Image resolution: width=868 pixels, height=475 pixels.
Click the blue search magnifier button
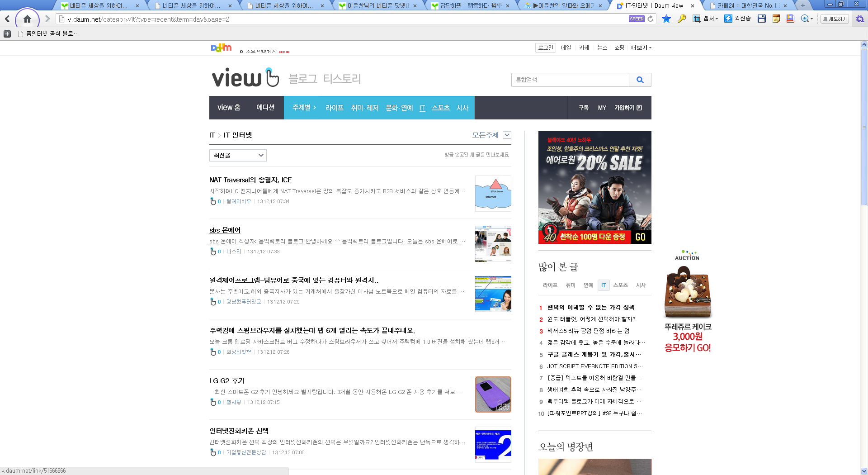(x=640, y=80)
